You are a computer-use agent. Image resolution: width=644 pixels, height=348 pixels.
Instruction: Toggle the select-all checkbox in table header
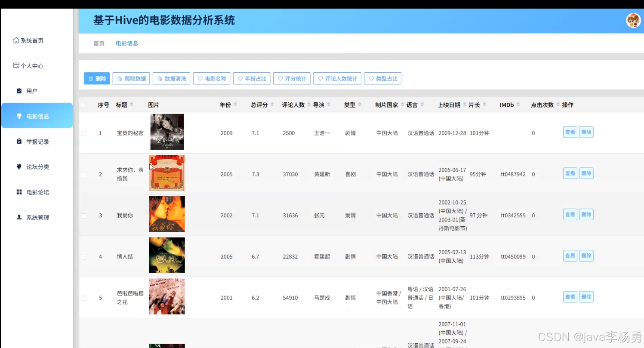click(83, 105)
